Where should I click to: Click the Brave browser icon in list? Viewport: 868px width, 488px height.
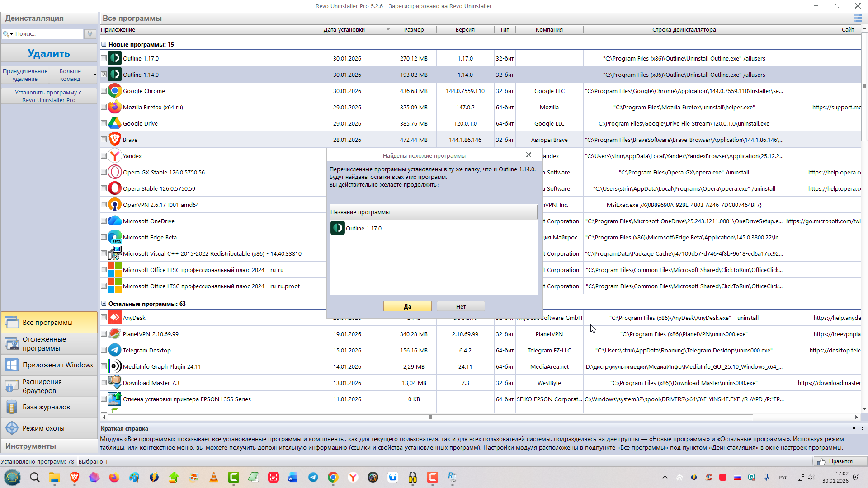[115, 140]
